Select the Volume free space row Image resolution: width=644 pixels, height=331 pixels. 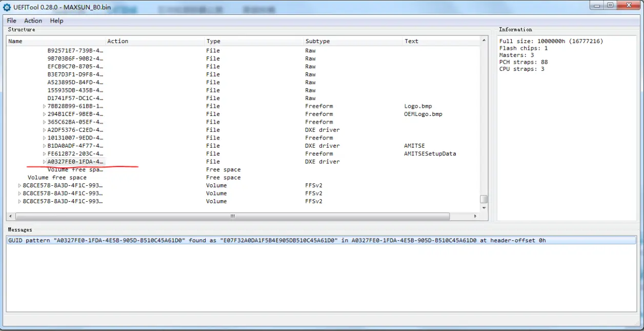click(244, 178)
